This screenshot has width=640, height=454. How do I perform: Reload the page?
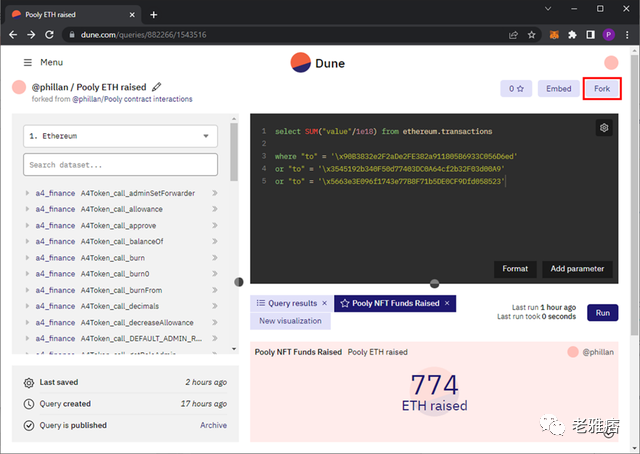pos(49,35)
